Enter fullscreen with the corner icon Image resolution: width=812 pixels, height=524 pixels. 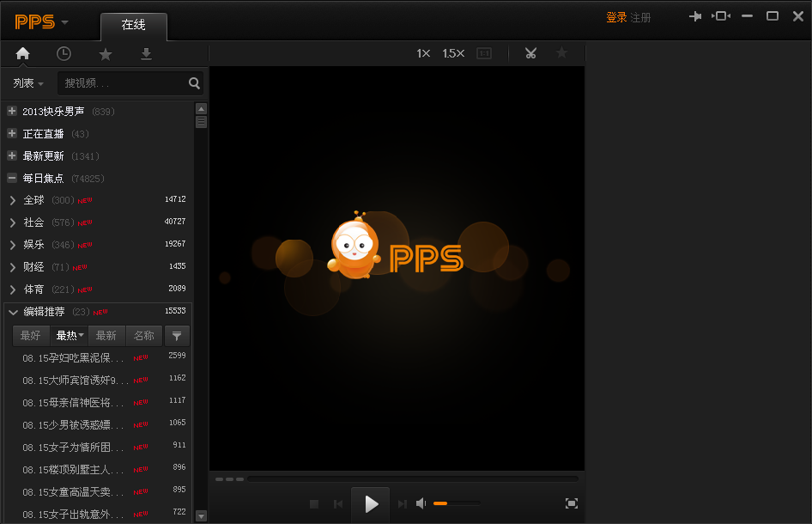point(572,503)
